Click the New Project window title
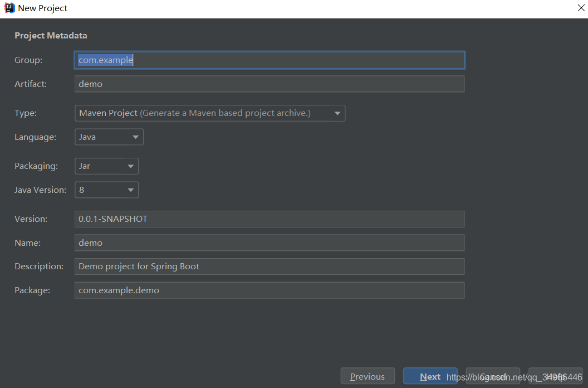 point(43,8)
